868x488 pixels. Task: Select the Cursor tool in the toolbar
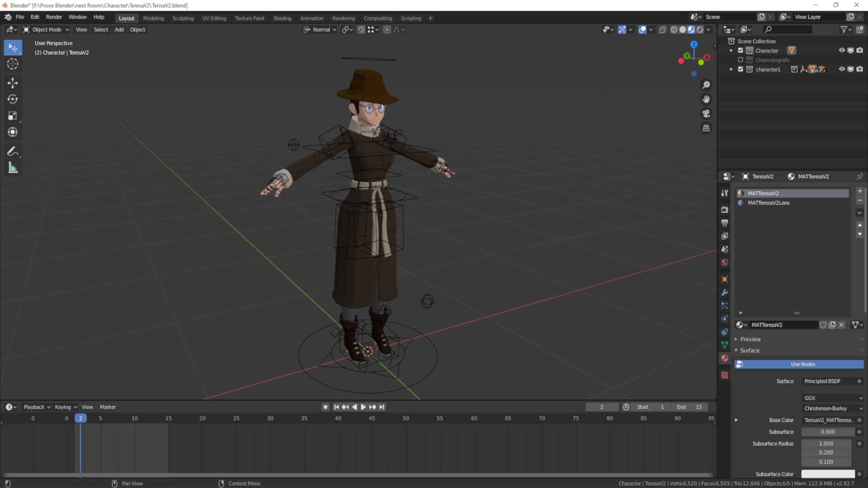(13, 64)
